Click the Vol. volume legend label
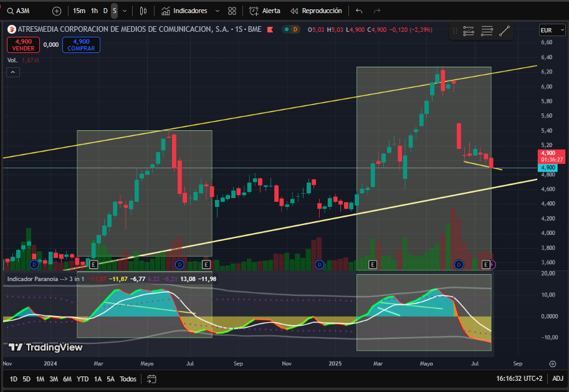Viewport: 569px width, 392px height. [x=12, y=60]
